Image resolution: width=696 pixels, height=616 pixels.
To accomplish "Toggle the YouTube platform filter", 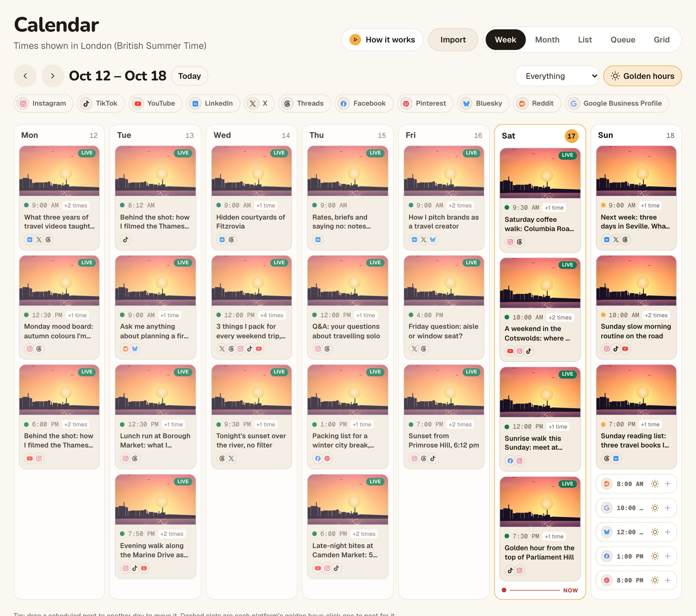I will coord(155,103).
